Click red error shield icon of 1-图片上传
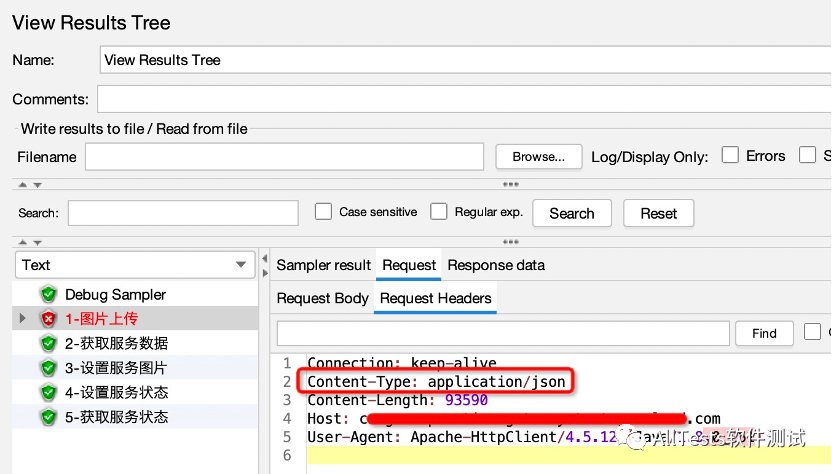 tap(48, 319)
